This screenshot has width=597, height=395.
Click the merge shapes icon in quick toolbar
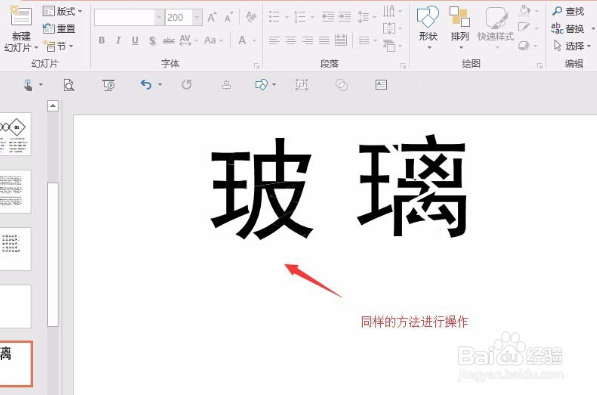[x=341, y=85]
